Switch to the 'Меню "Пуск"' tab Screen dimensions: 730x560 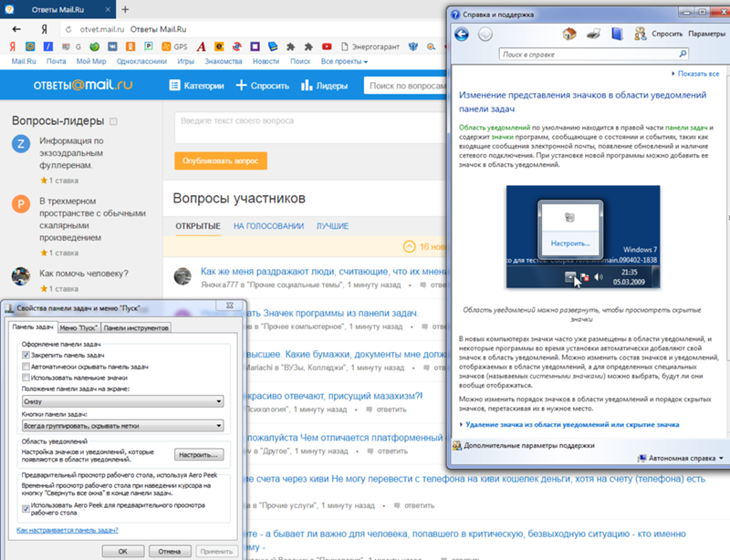coord(78,327)
